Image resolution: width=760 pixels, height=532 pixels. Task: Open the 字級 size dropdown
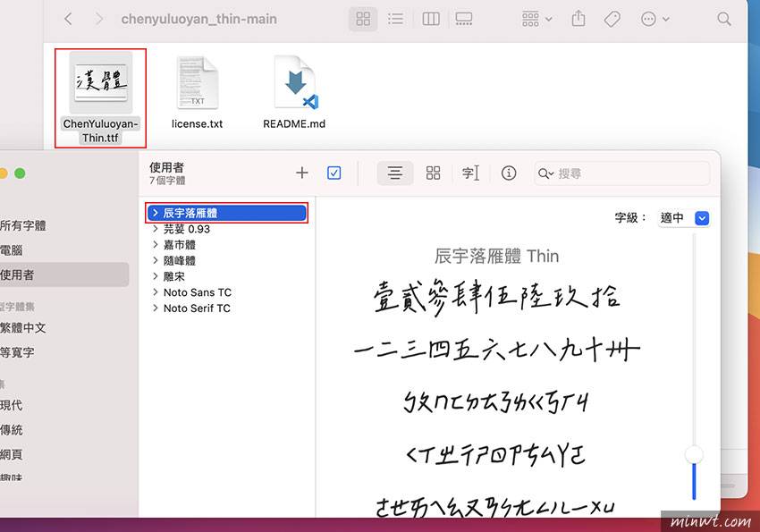[x=684, y=218]
